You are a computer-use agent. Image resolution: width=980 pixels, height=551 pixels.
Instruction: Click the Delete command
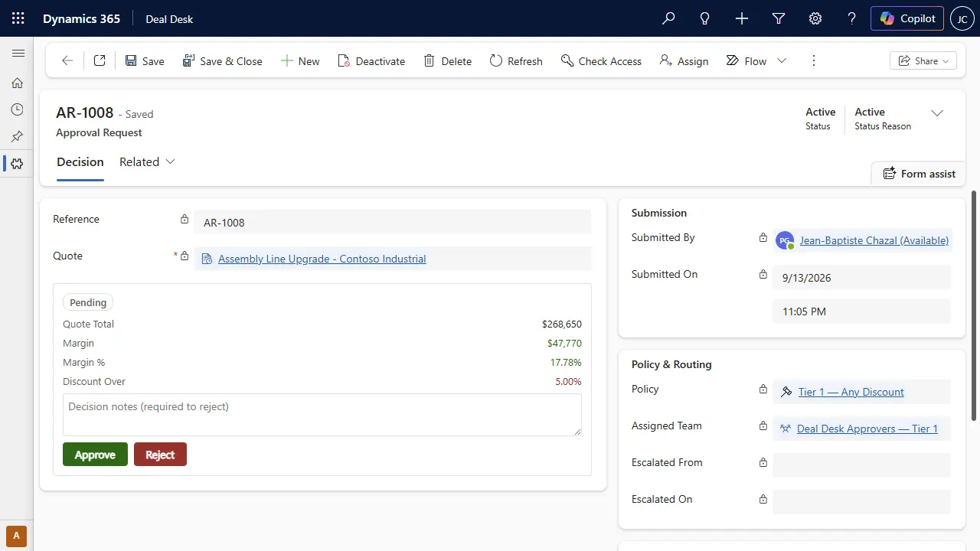point(448,60)
